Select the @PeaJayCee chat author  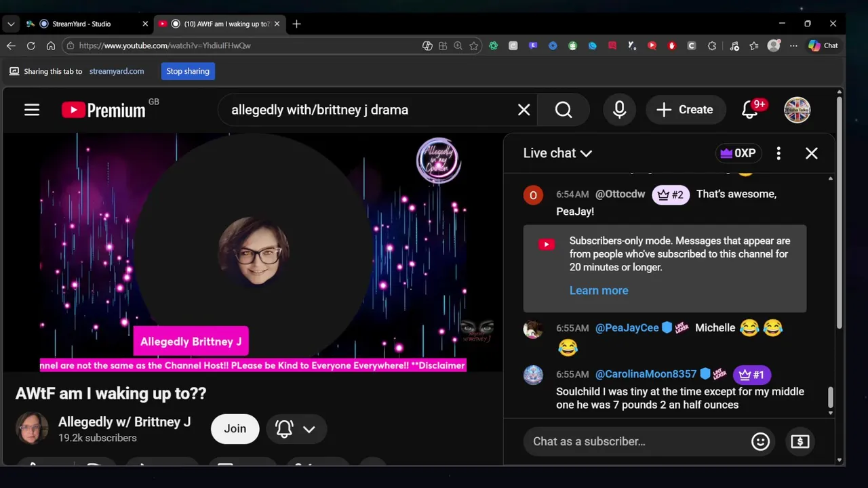tap(627, 328)
